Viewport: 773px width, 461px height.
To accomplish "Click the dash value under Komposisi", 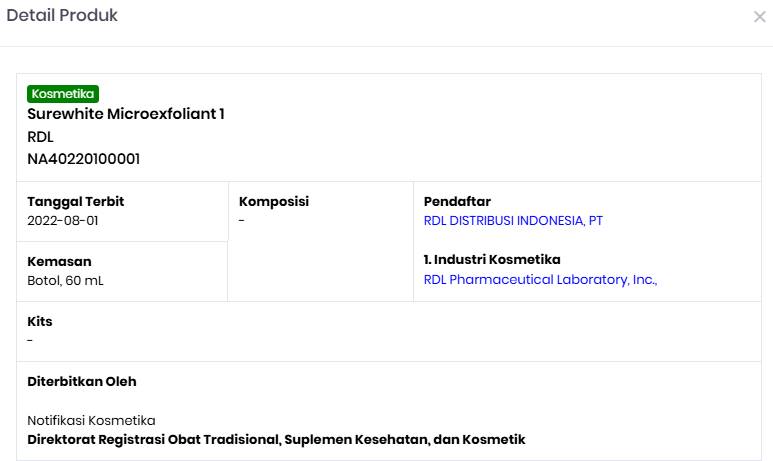I will click(242, 221).
